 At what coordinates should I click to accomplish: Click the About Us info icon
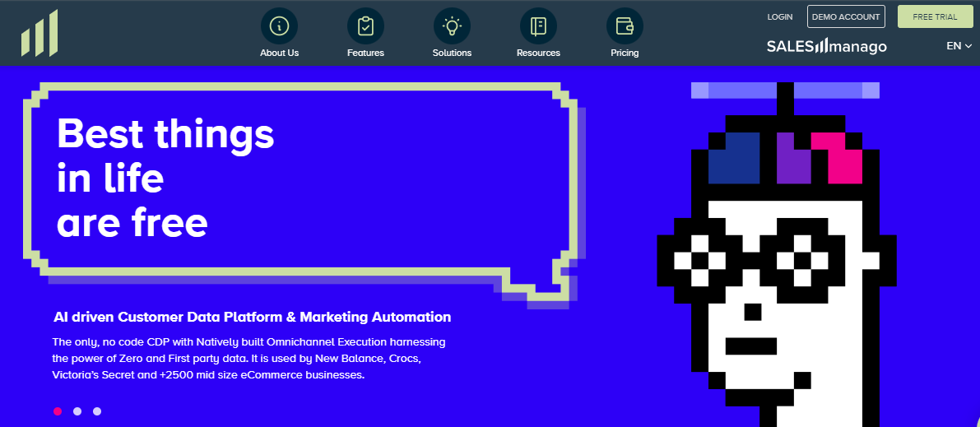click(x=280, y=26)
